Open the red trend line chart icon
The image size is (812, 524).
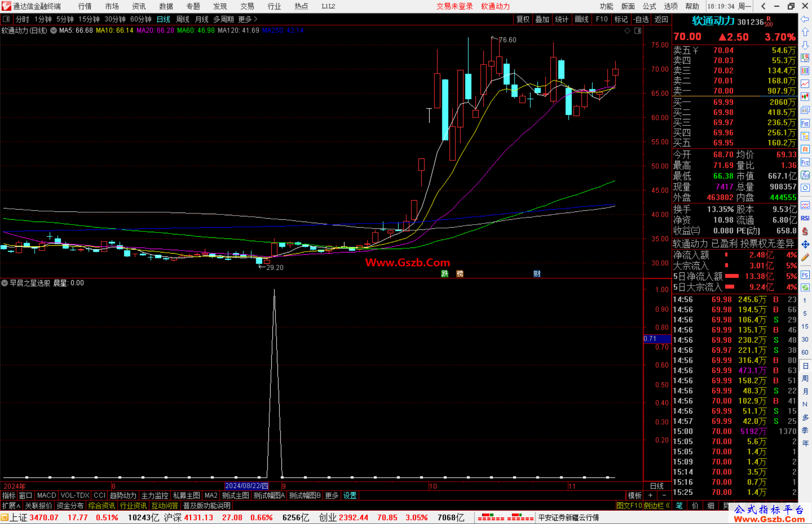805,84
